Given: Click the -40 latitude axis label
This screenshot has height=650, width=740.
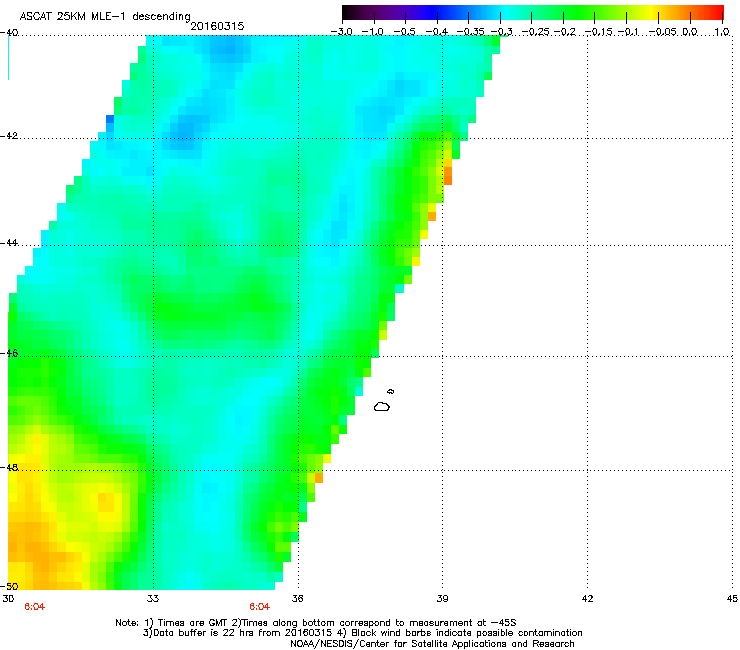Looking at the screenshot, I should pyautogui.click(x=9, y=32).
